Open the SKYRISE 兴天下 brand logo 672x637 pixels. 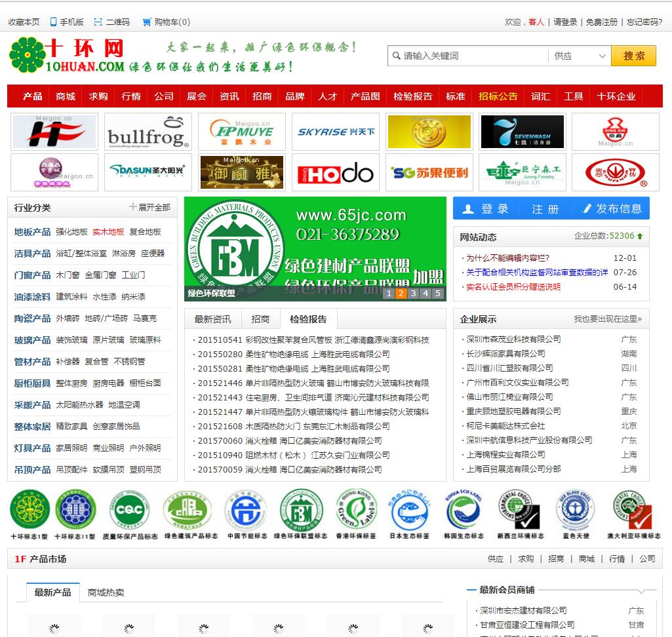coord(336,132)
